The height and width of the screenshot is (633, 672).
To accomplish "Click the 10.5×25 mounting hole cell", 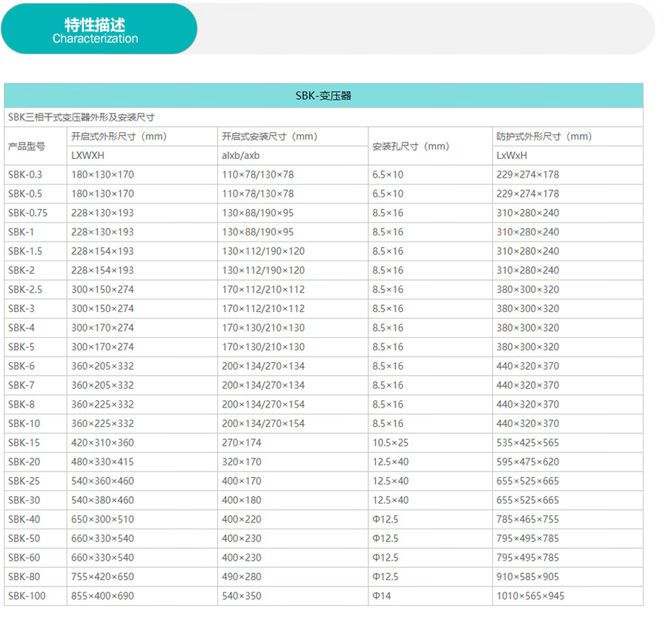I will (x=390, y=442).
